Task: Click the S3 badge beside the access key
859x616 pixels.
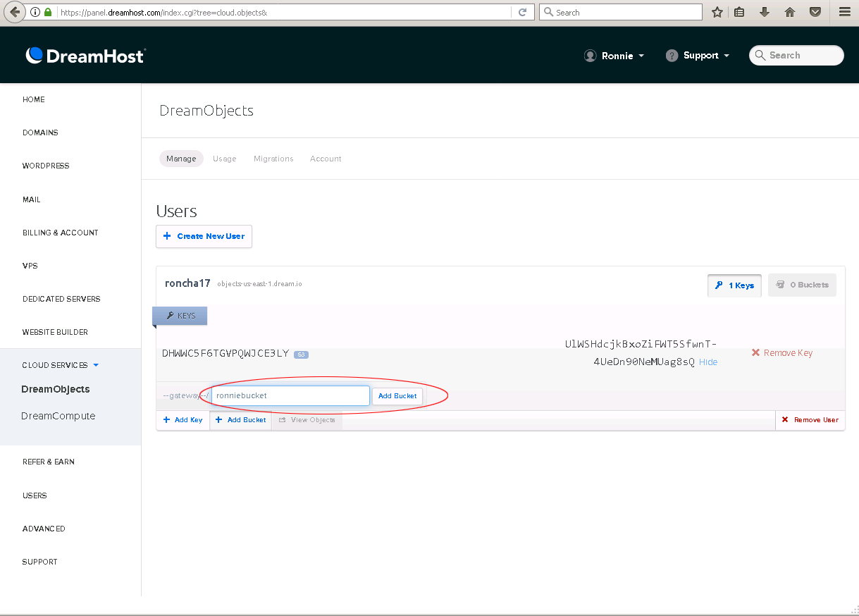Action: point(301,354)
